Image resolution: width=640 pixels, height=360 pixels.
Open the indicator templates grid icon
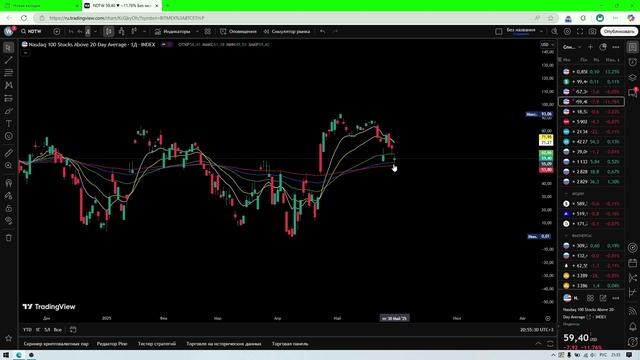coord(208,31)
